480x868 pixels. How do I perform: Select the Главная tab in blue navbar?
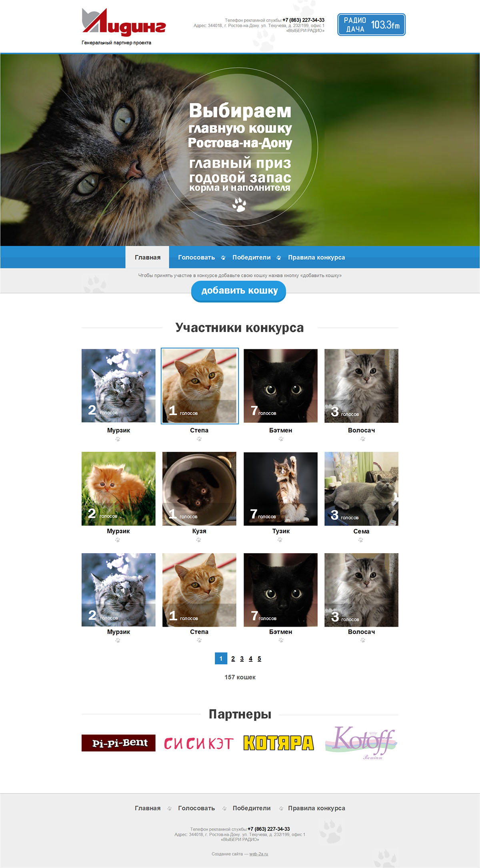[148, 257]
